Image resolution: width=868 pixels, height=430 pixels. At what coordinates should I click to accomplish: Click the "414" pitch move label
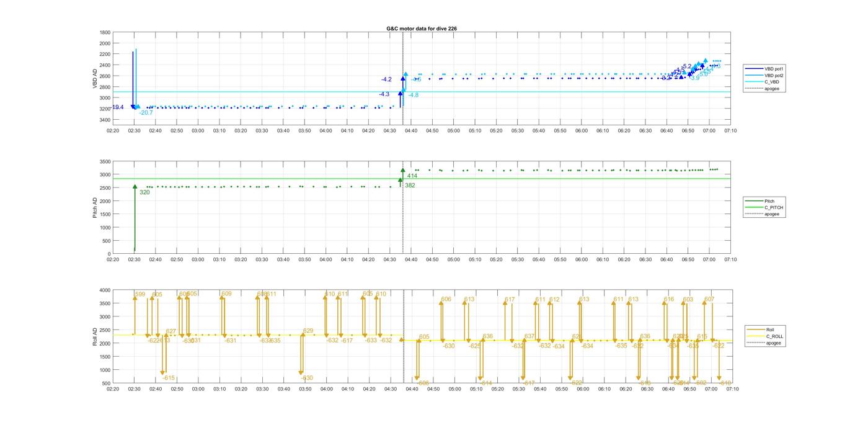pyautogui.click(x=412, y=176)
